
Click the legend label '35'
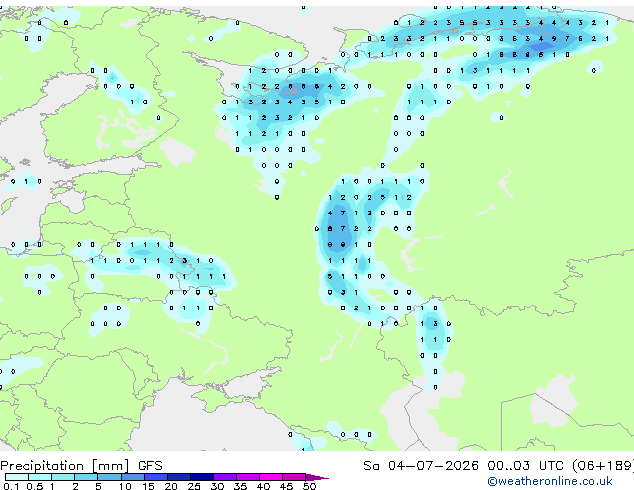[x=240, y=486]
